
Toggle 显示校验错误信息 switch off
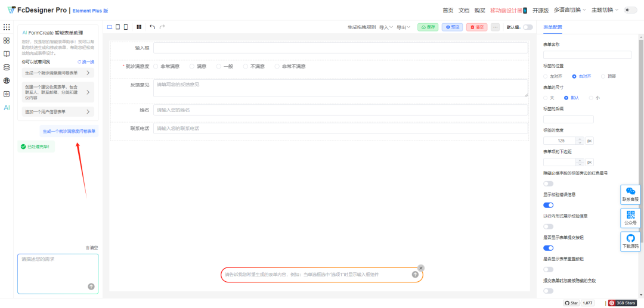549,205
